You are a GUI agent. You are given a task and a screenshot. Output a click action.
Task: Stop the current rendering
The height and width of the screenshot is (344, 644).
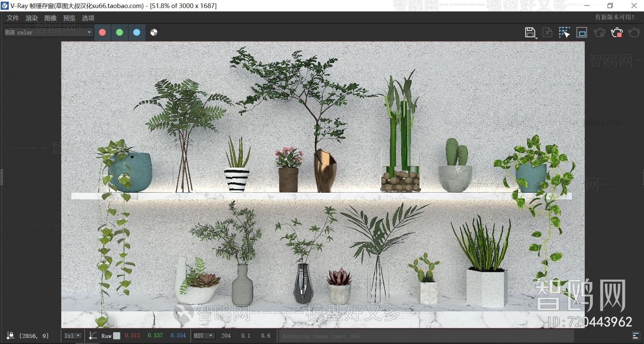tap(617, 33)
